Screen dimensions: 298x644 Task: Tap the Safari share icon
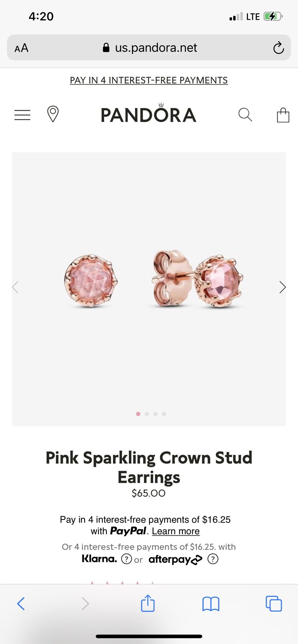click(x=148, y=603)
